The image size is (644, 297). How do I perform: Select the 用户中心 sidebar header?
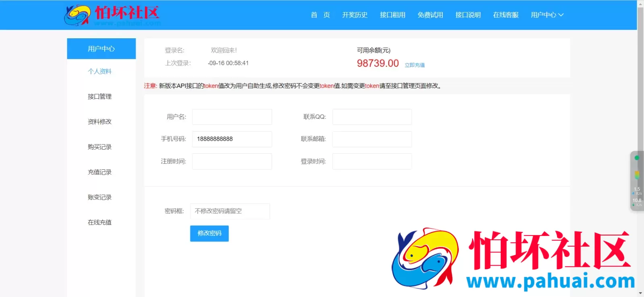[101, 49]
